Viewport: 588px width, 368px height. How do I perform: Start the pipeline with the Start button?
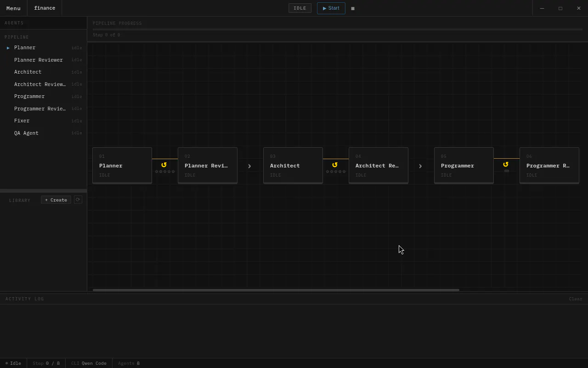point(331,8)
